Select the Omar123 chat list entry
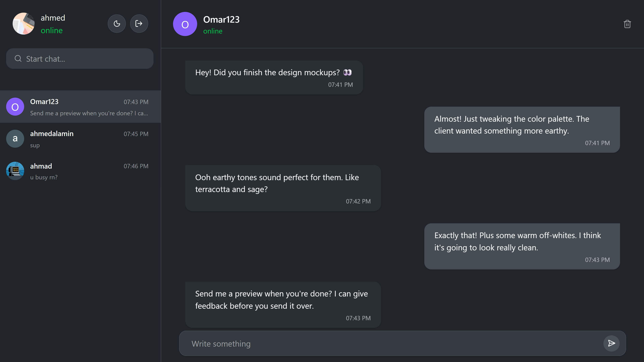 [80, 107]
